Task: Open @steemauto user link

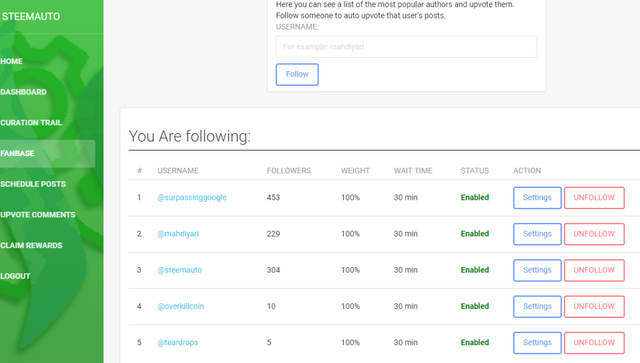Action: [x=180, y=270]
